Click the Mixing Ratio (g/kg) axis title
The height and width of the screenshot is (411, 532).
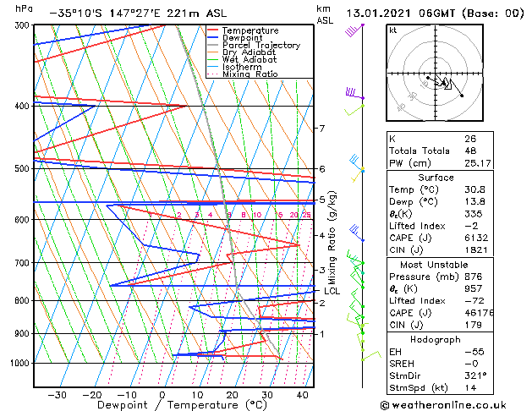[332, 238]
